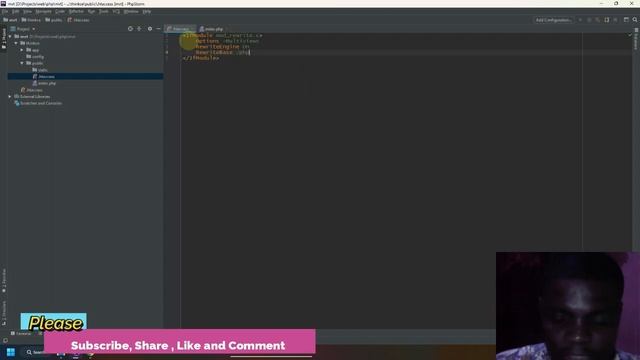Collapse the thinker folder arrow

point(16,43)
